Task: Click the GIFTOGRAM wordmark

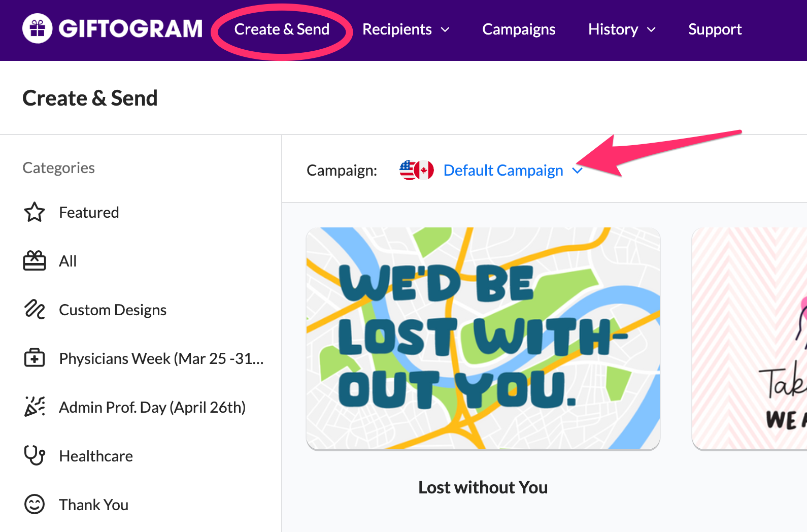Action: point(130,29)
